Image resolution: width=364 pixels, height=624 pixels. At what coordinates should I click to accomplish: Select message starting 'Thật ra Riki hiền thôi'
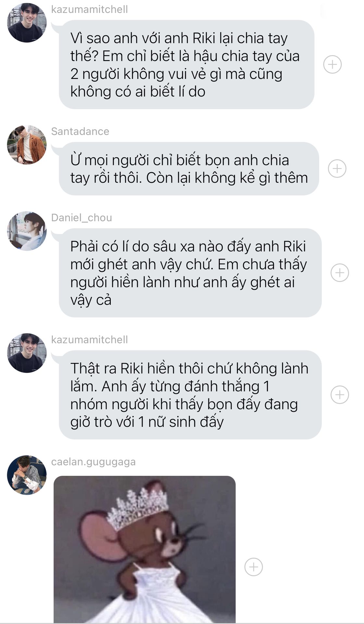(x=190, y=395)
